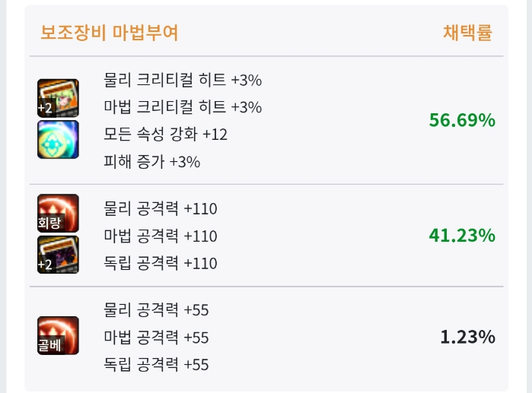Viewport: 532px width, 393px height.
Task: Click the 보조장비 마법부여 header title
Action: tap(109, 33)
